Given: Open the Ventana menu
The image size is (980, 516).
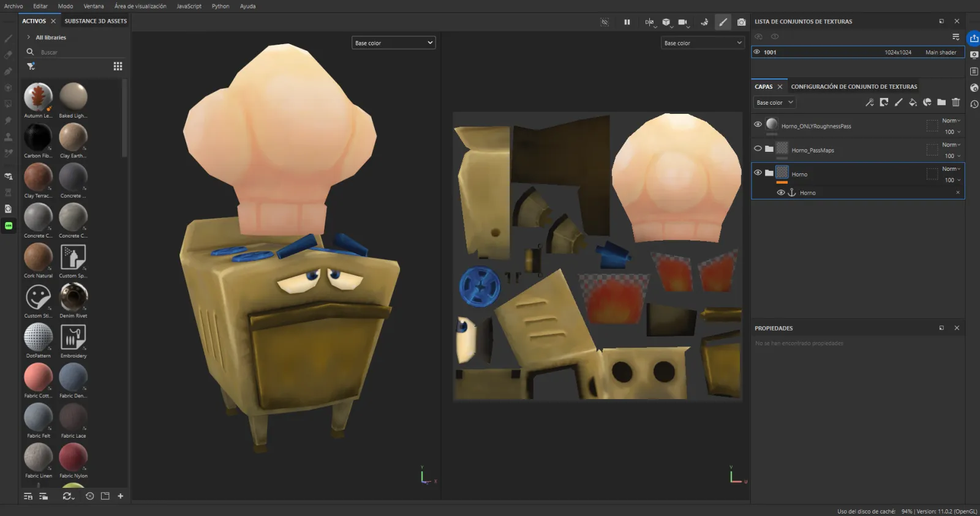Looking at the screenshot, I should click(94, 6).
